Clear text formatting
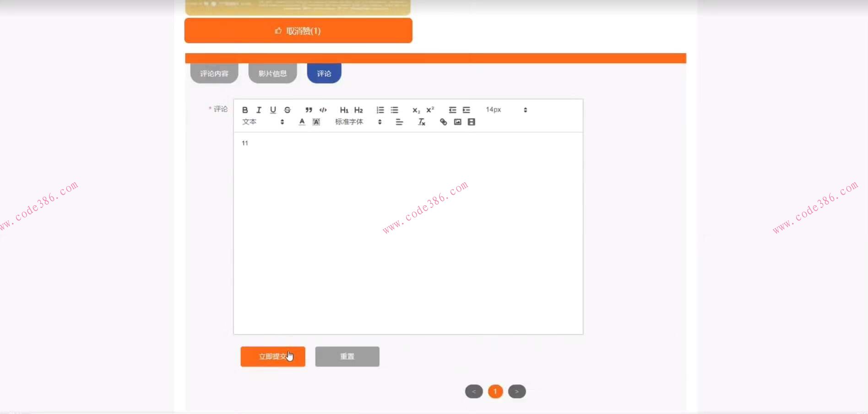868x414 pixels. coord(421,122)
